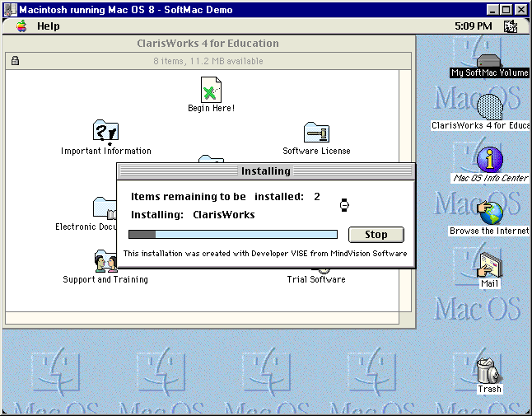Open the application menu at the right of the menu bar

click(x=511, y=26)
